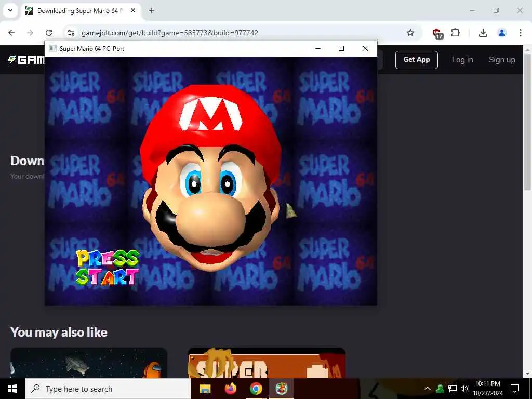The image size is (532, 399).
Task: Open network settings tray icon
Action: point(453,389)
